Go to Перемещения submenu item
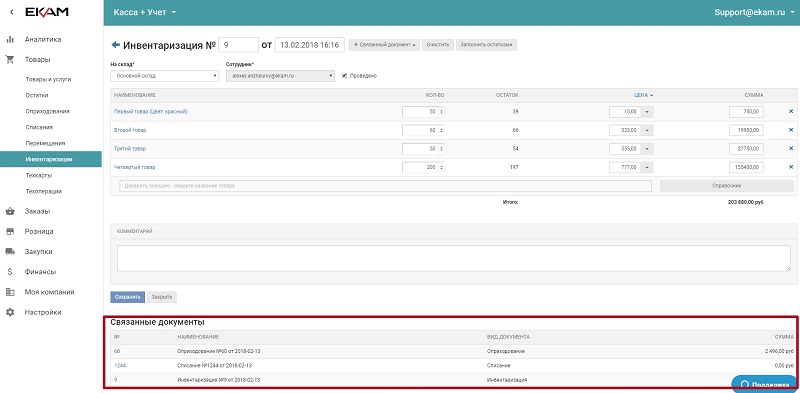Viewport: 800px width, 393px height. [x=45, y=143]
